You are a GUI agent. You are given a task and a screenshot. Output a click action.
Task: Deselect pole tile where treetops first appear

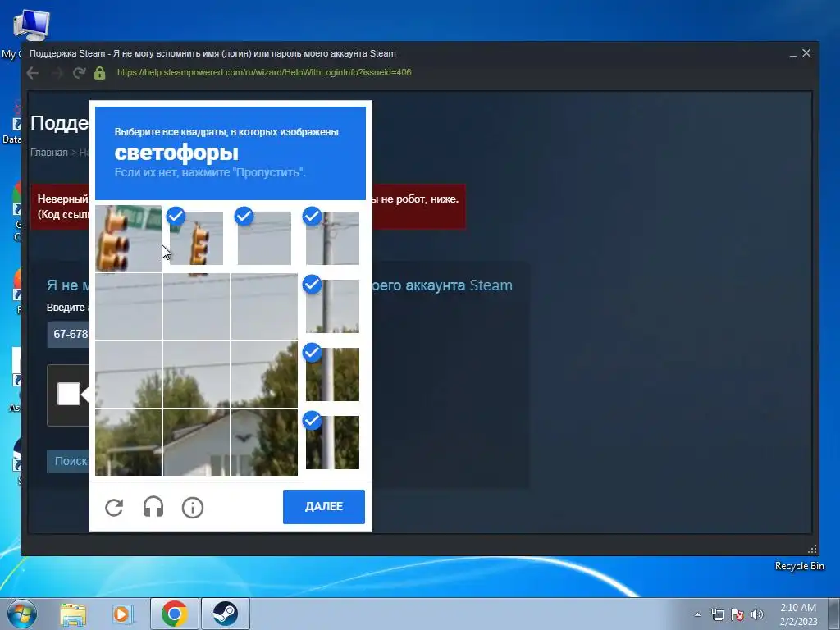(x=332, y=307)
